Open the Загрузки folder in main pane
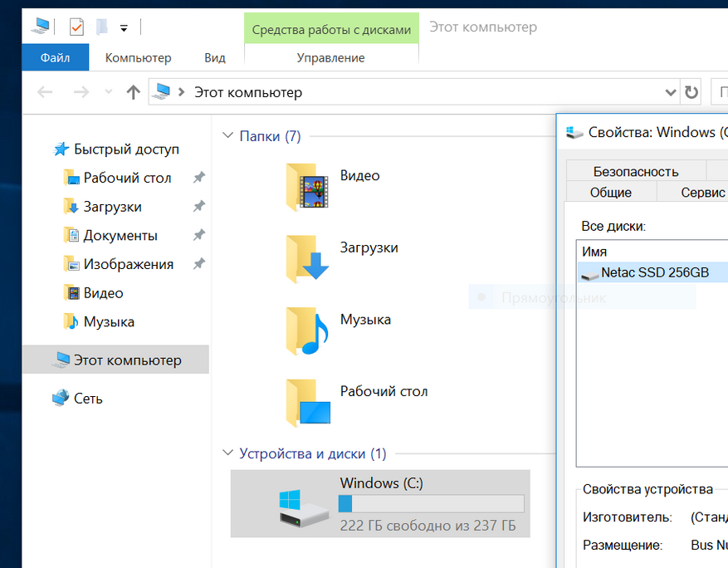Image resolution: width=728 pixels, height=568 pixels. (308, 257)
